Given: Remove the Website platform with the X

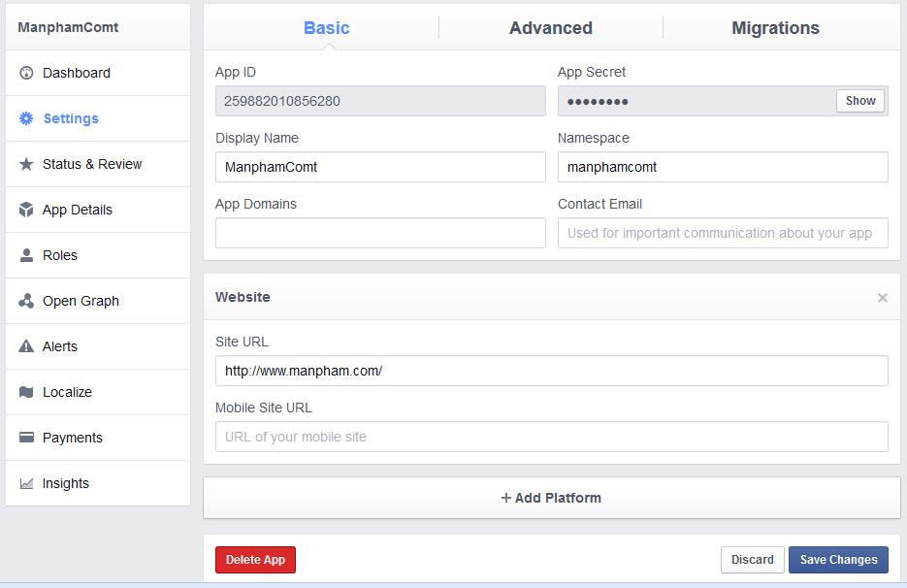Looking at the screenshot, I should (882, 298).
